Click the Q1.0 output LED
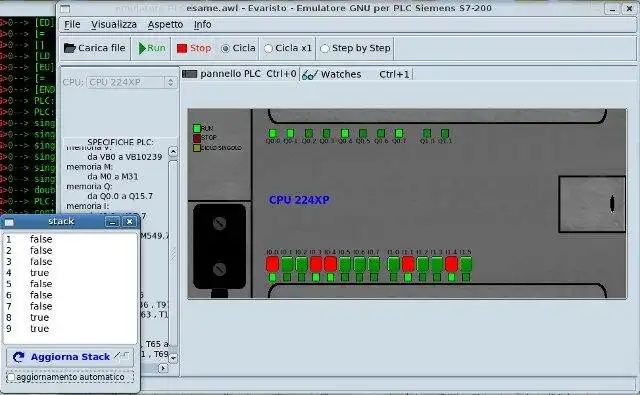640x395 pixels. tap(427, 133)
